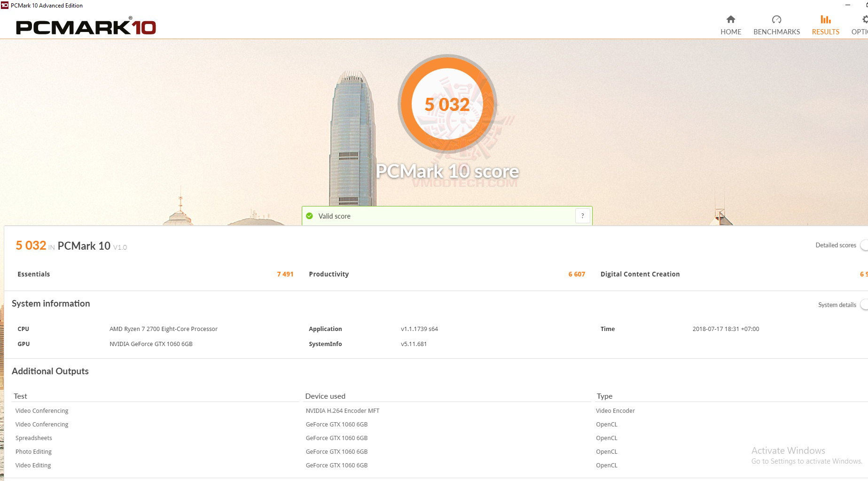
Task: Click the PCMark 10 title bar app icon
Action: 5,5
